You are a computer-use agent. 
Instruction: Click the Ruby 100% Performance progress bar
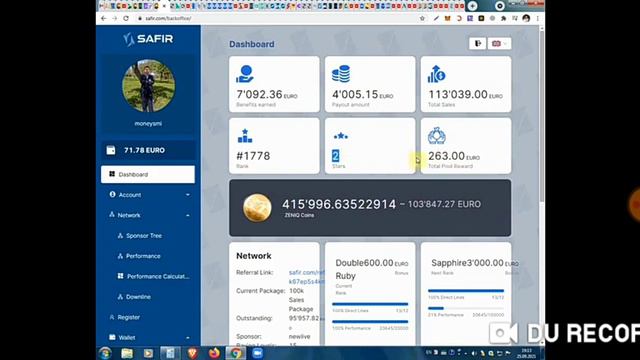[370, 321]
